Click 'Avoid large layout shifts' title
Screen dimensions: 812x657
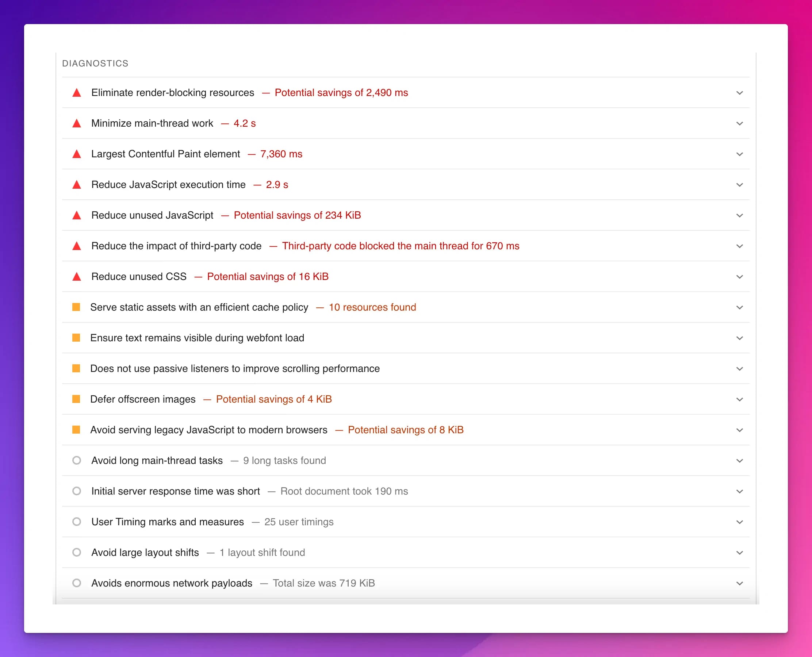click(x=145, y=553)
